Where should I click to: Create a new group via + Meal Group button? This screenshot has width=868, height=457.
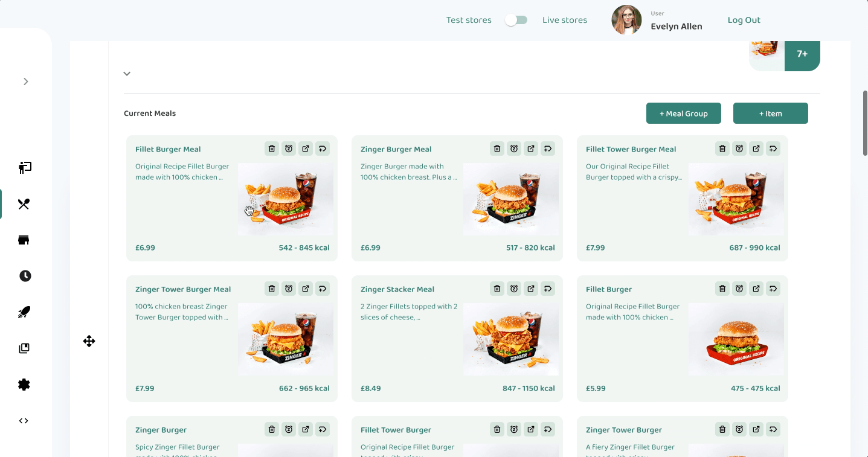point(683,113)
